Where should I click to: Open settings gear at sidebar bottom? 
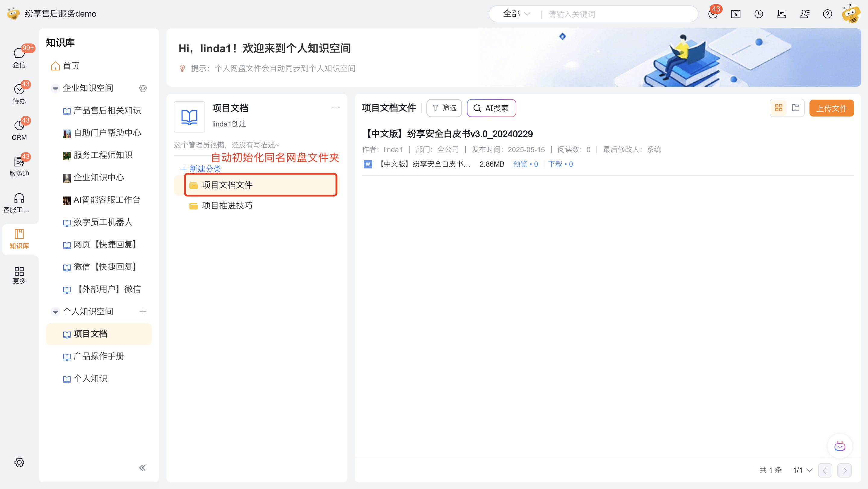point(19,462)
